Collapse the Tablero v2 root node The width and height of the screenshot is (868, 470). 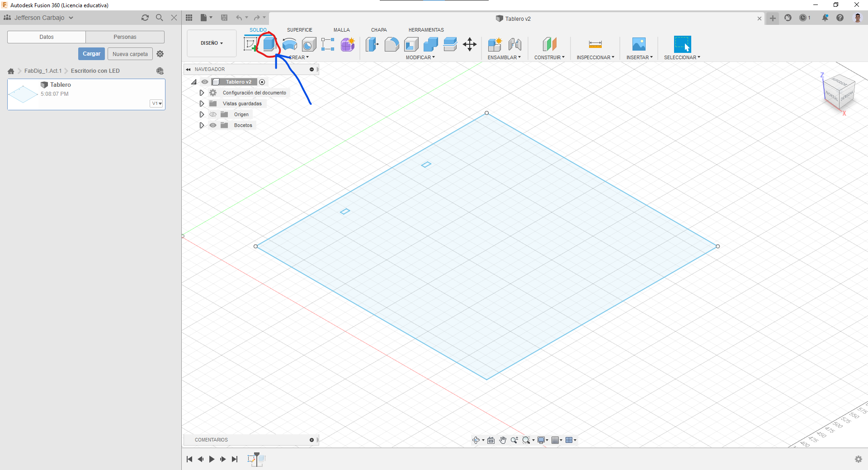coord(194,82)
